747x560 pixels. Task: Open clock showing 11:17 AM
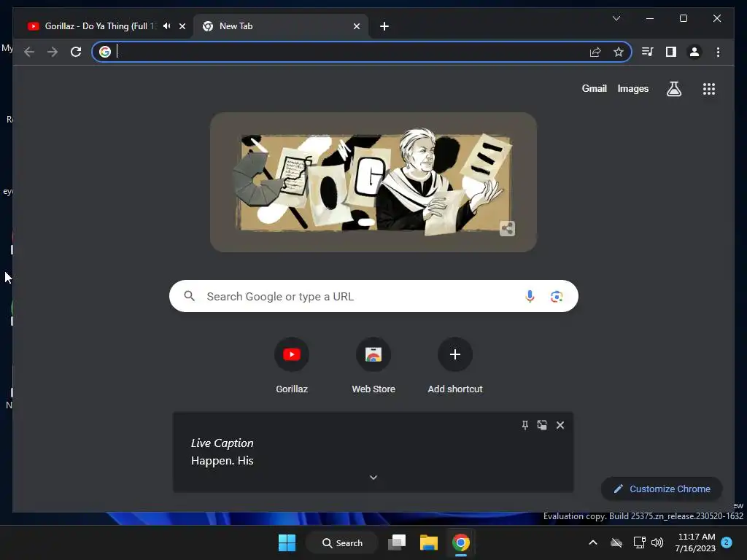point(695,542)
